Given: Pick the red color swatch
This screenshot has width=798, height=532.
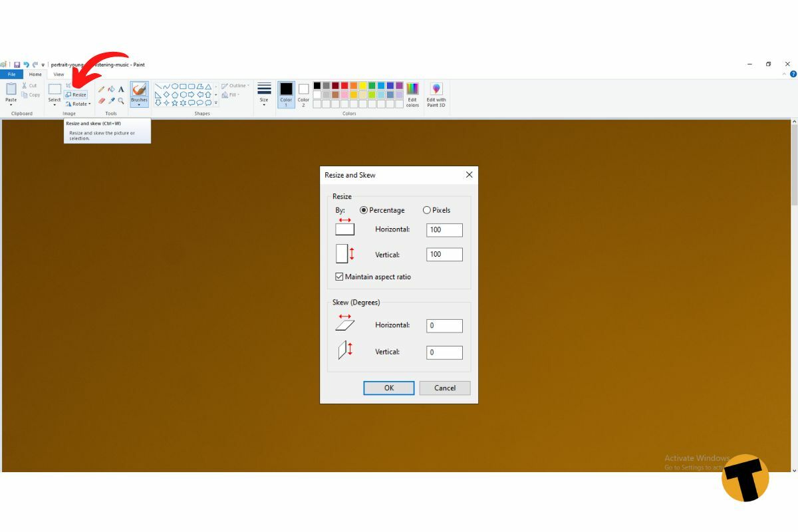Looking at the screenshot, I should (x=344, y=86).
